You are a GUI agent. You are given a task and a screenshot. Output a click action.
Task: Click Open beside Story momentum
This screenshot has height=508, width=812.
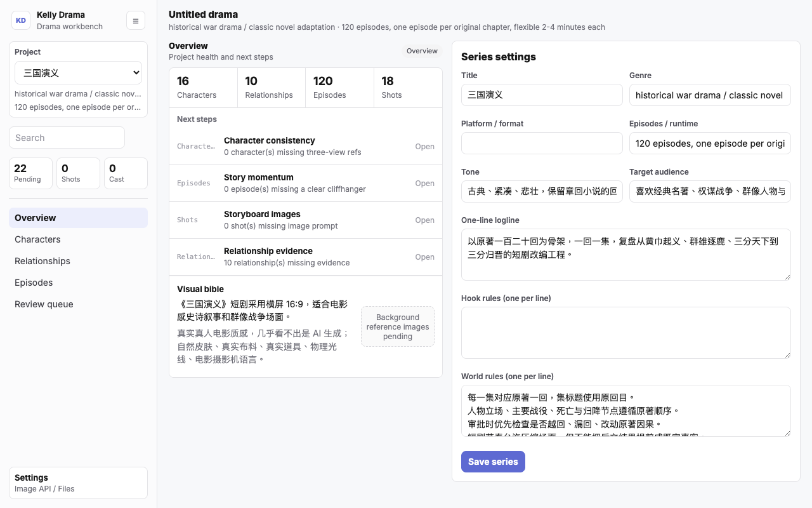(424, 184)
